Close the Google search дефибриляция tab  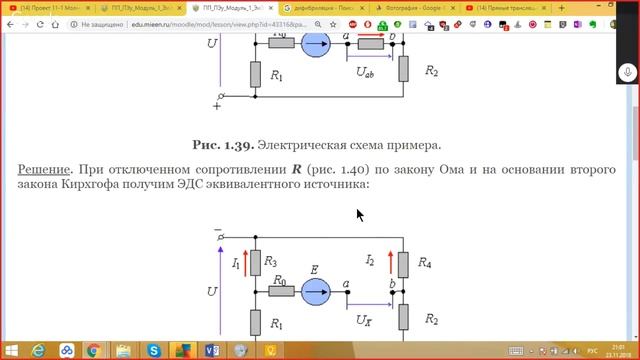362,8
